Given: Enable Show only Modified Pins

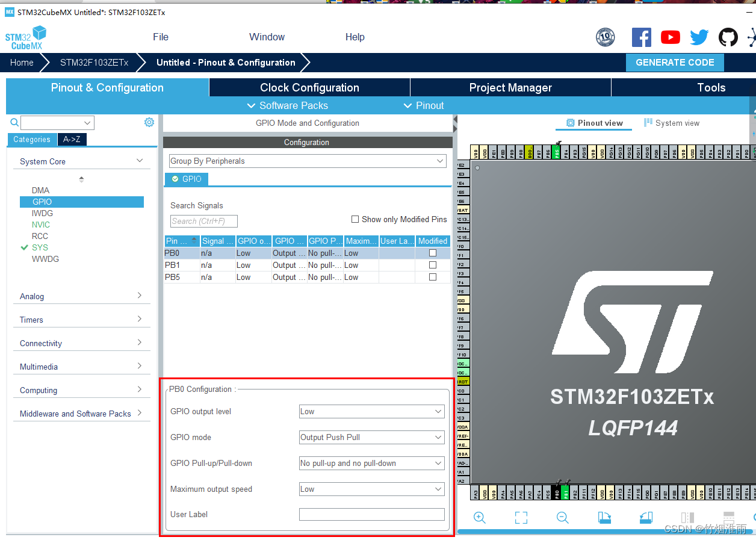Looking at the screenshot, I should 355,219.
